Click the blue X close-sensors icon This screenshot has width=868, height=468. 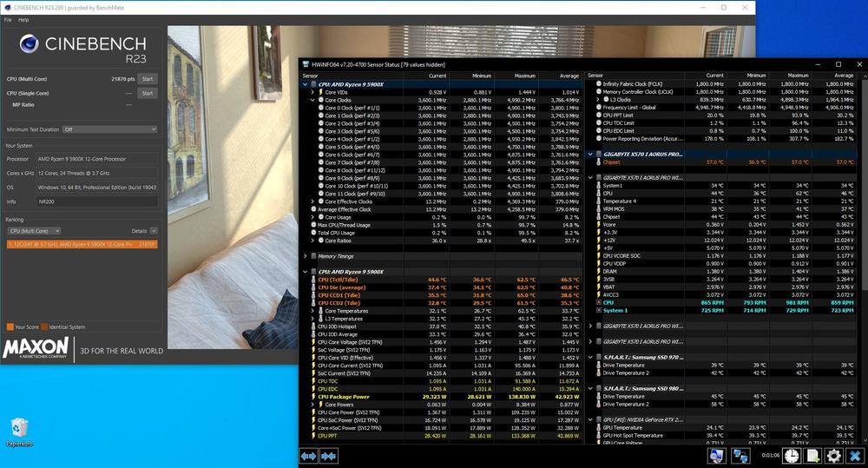[x=855, y=456]
